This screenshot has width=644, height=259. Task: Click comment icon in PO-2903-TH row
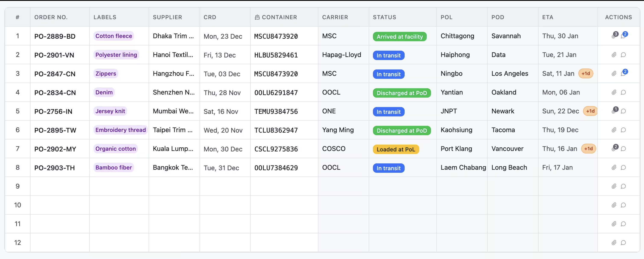(x=623, y=167)
